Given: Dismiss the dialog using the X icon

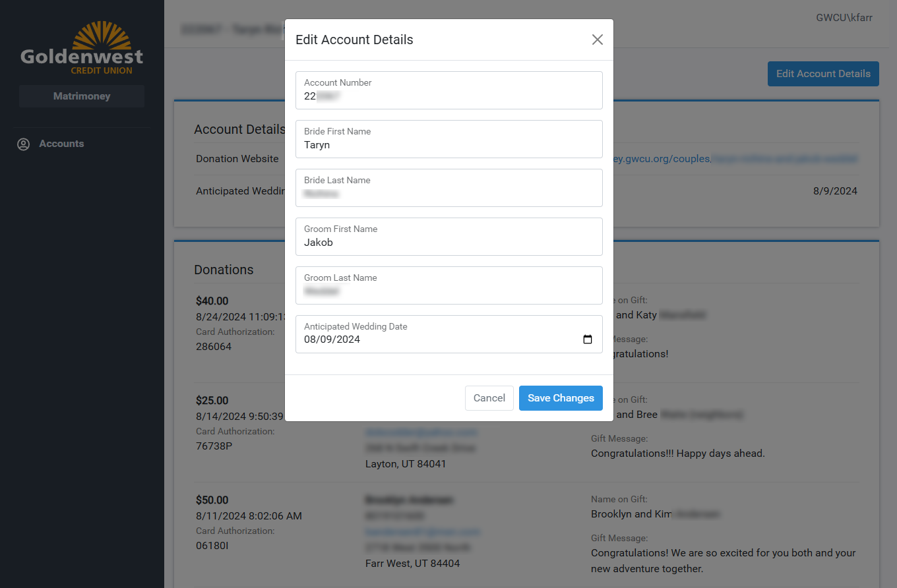Looking at the screenshot, I should click(597, 40).
